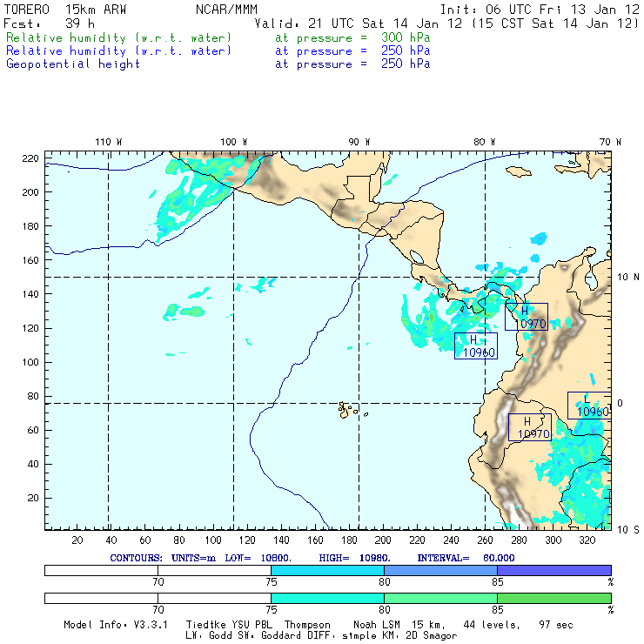Click the '70' label under the green colorbar
Screen dimensions: 644x644
click(x=158, y=610)
